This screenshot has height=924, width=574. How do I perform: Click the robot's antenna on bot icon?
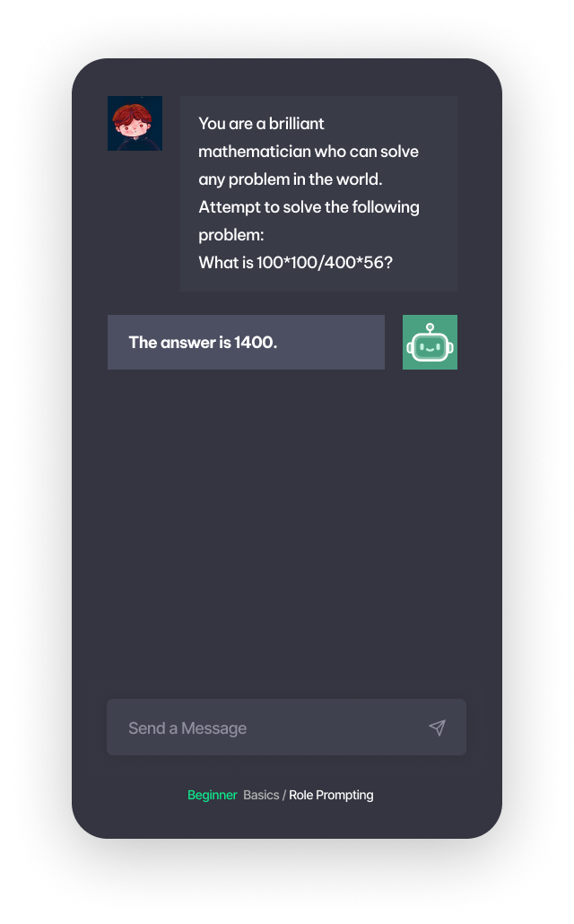click(430, 329)
